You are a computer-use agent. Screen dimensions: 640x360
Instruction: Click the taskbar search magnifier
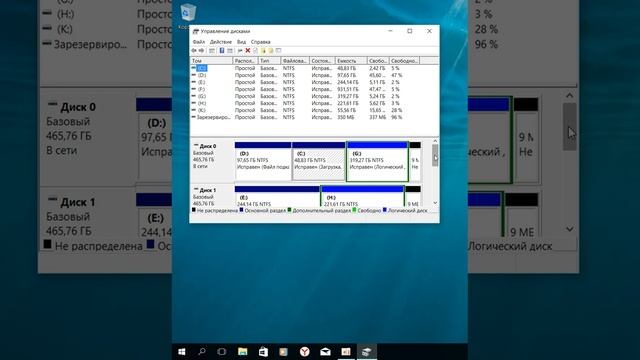(202, 351)
